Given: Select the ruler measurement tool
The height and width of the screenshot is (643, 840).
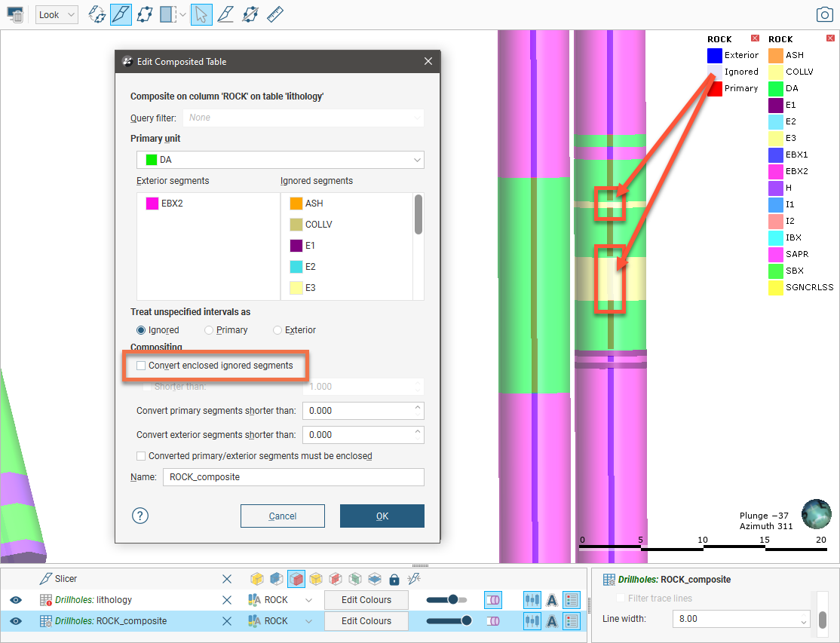Looking at the screenshot, I should [x=275, y=14].
